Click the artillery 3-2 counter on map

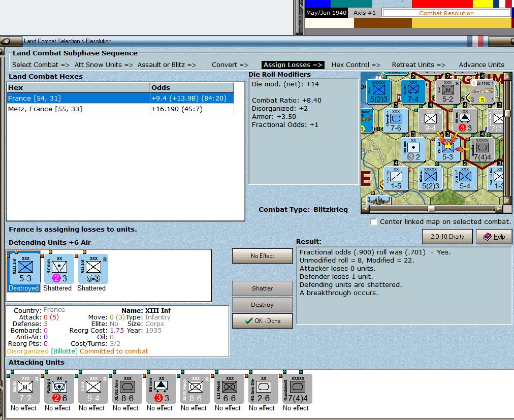pos(413,149)
